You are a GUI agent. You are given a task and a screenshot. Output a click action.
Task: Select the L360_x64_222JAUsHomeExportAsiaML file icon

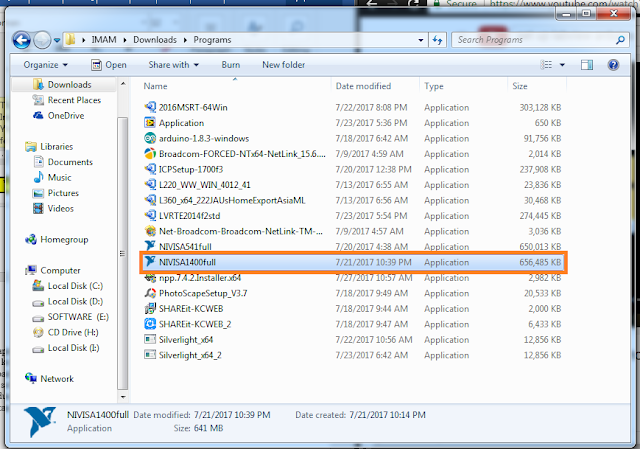(150, 200)
